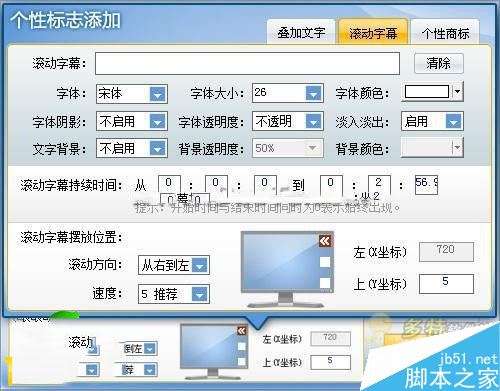Switch to the 叠加文字 tab

pyautogui.click(x=301, y=32)
